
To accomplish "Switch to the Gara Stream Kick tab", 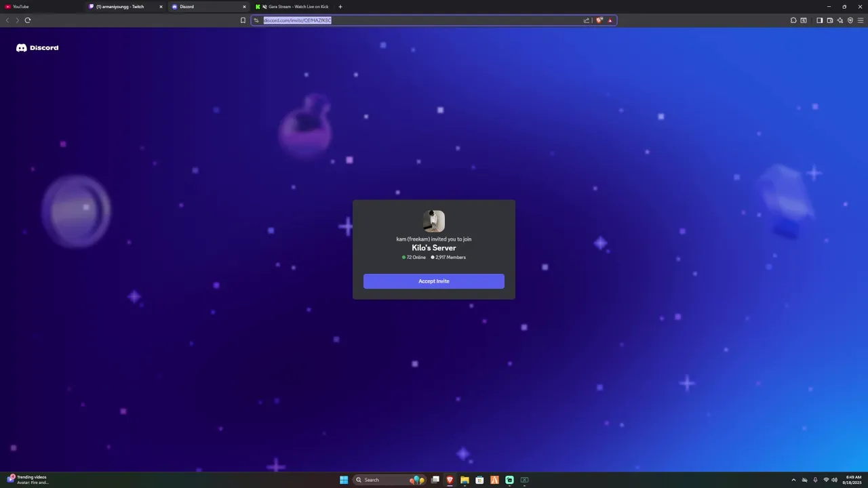I will tap(293, 7).
